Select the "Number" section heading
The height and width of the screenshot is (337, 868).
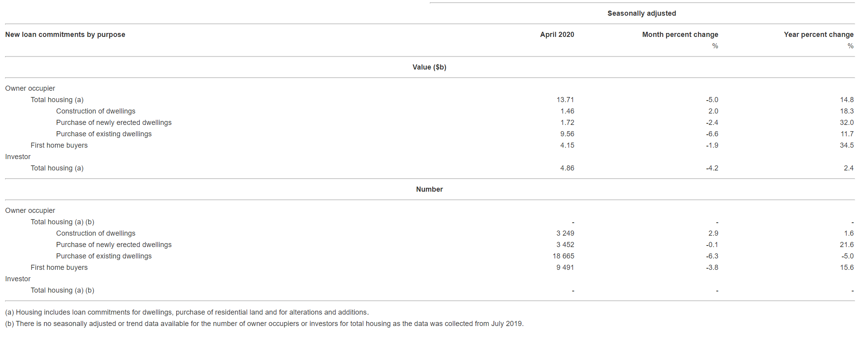click(429, 189)
